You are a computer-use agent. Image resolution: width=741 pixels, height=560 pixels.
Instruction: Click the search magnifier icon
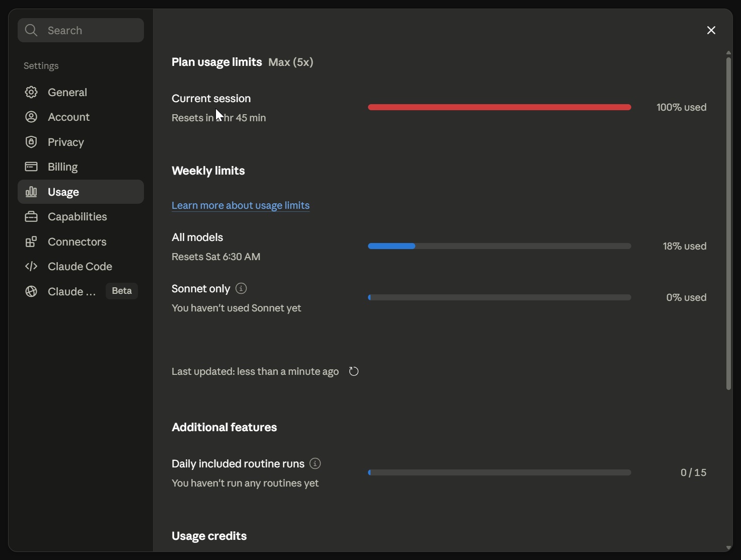[31, 30]
